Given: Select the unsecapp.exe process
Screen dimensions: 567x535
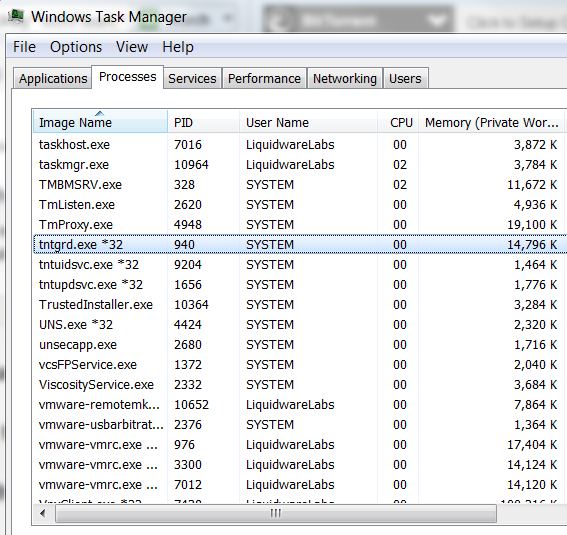Looking at the screenshot, I should coord(300,344).
